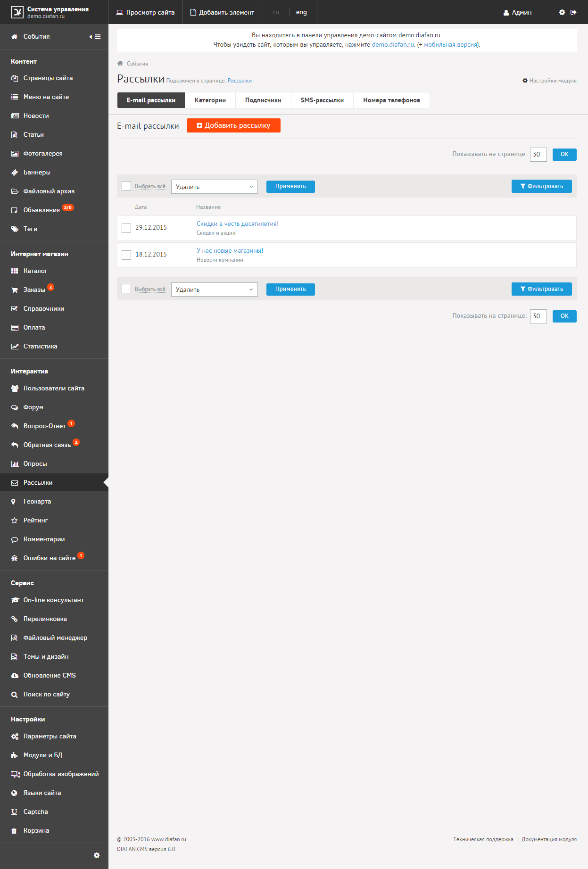The image size is (588, 869).
Task: Open the Фотогалерея image icon in sidebar
Action: click(x=15, y=154)
